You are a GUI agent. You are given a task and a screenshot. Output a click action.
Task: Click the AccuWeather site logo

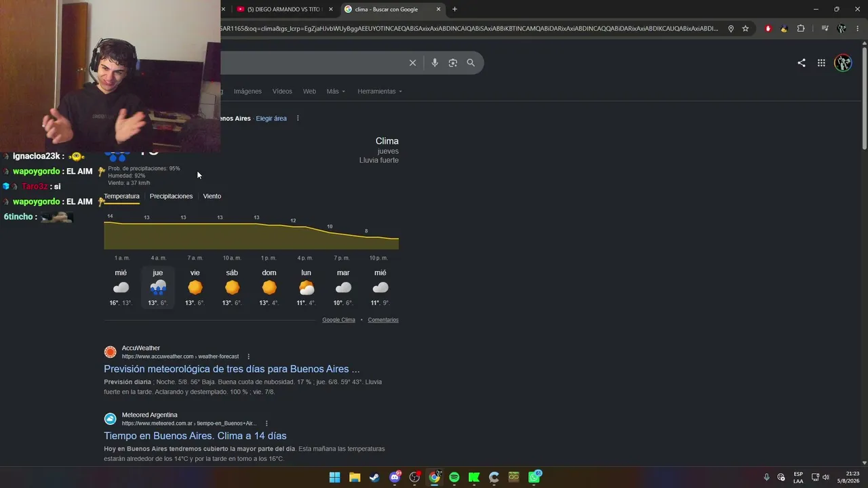coord(110,352)
